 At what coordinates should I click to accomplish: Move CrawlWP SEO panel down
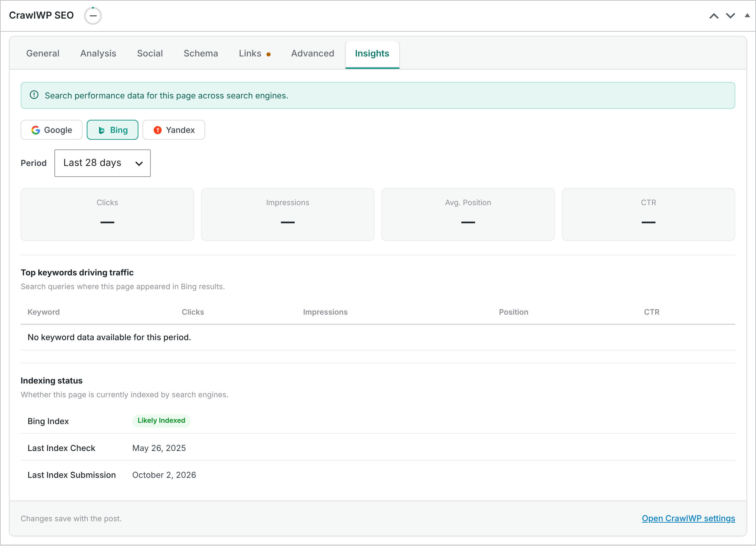coord(731,16)
